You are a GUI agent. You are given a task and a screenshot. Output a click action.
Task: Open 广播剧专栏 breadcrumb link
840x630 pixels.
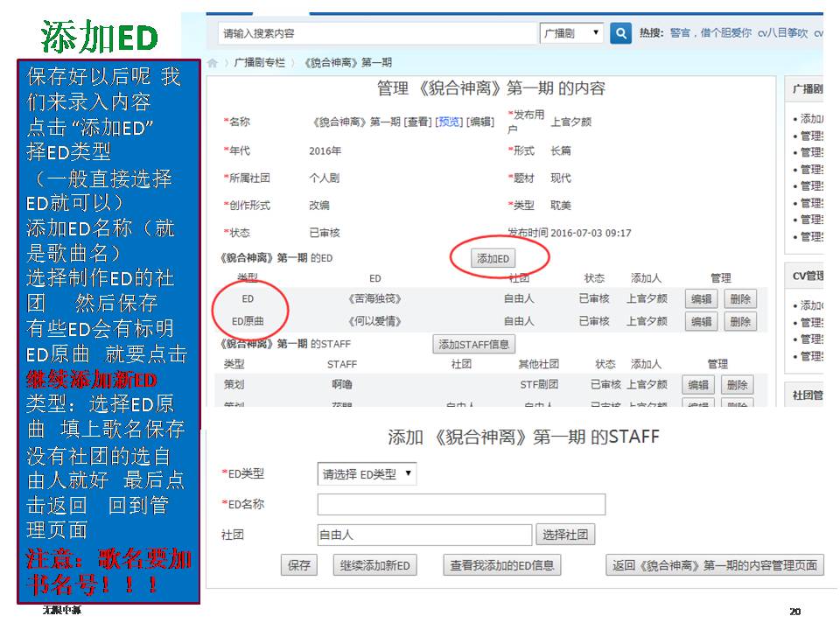point(259,63)
